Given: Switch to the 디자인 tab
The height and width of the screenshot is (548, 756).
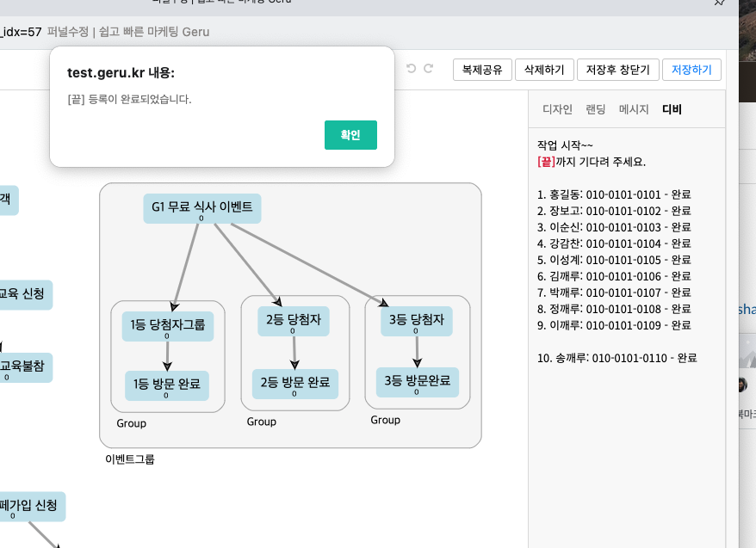Looking at the screenshot, I should pyautogui.click(x=557, y=109).
